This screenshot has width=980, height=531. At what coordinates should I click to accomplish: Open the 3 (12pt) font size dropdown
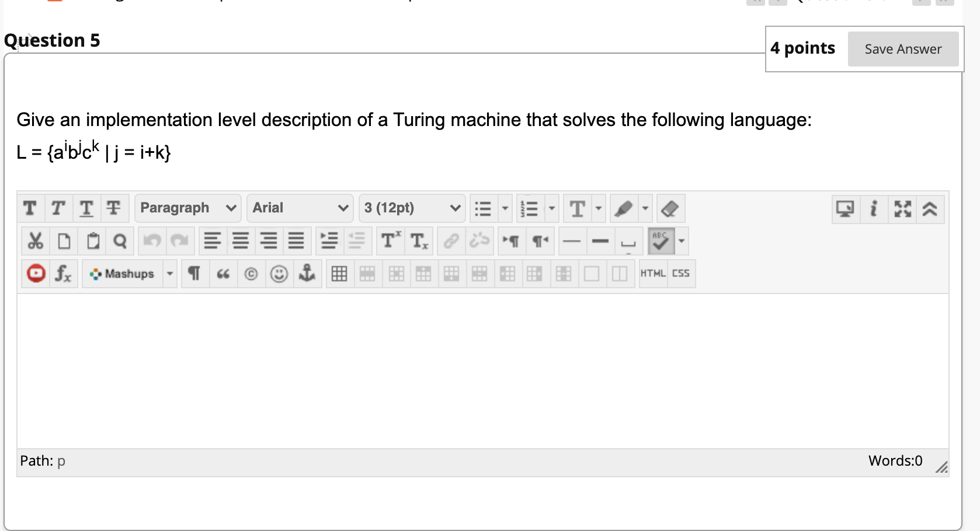[x=412, y=208]
